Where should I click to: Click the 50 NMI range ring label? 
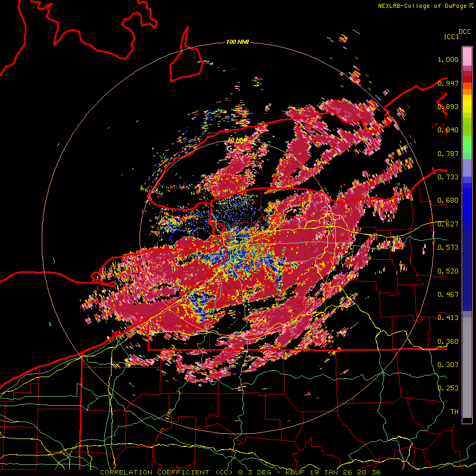click(237, 140)
